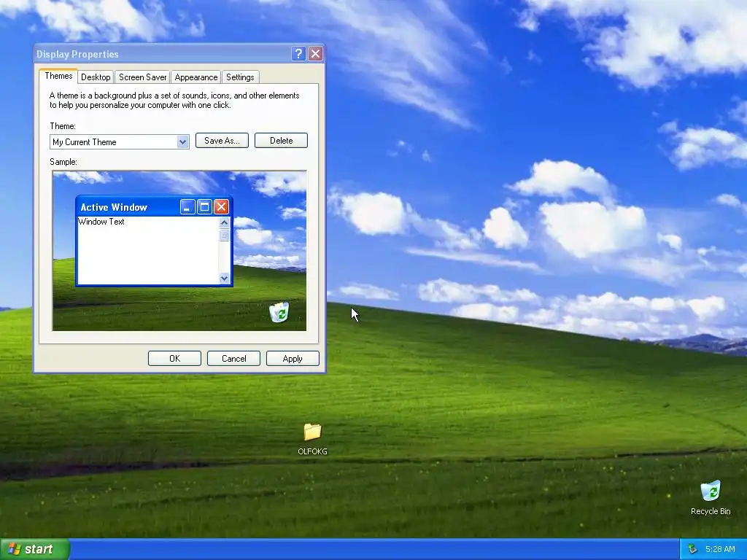Image resolution: width=747 pixels, height=560 pixels.
Task: Click the Delete theme button
Action: [x=281, y=141]
